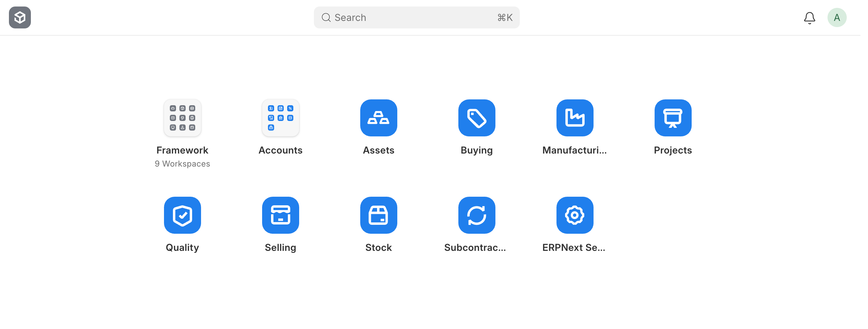The image size is (868, 329).
Task: Open the Buying module icon
Action: pos(477,118)
